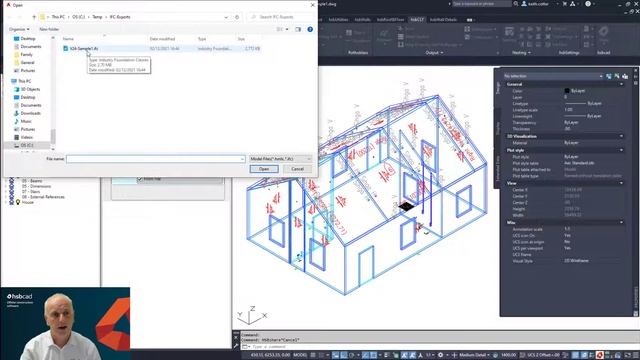Toggle the preview pane icon

298,29
